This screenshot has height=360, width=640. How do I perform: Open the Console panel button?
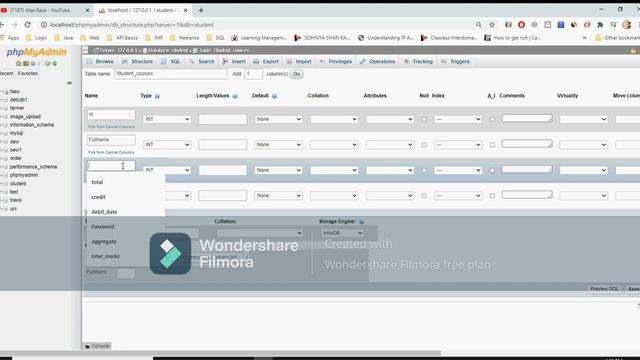[98, 346]
